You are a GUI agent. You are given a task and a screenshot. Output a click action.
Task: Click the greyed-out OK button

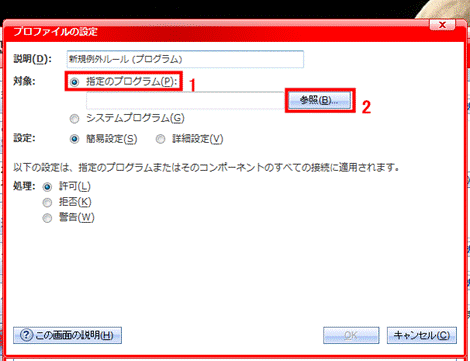coord(351,335)
